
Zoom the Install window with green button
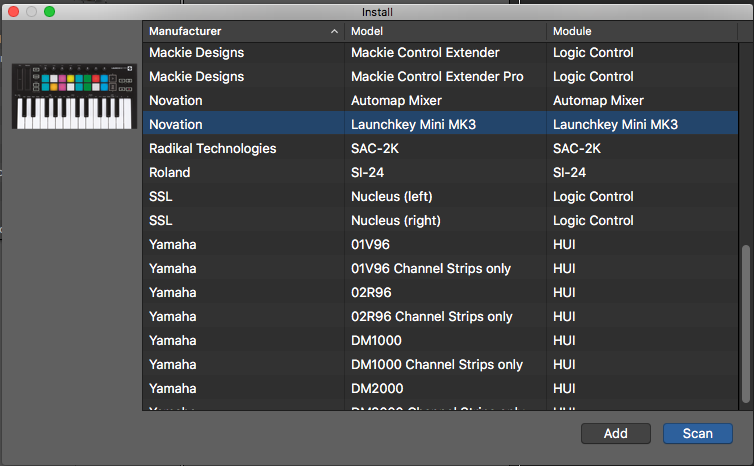50,12
